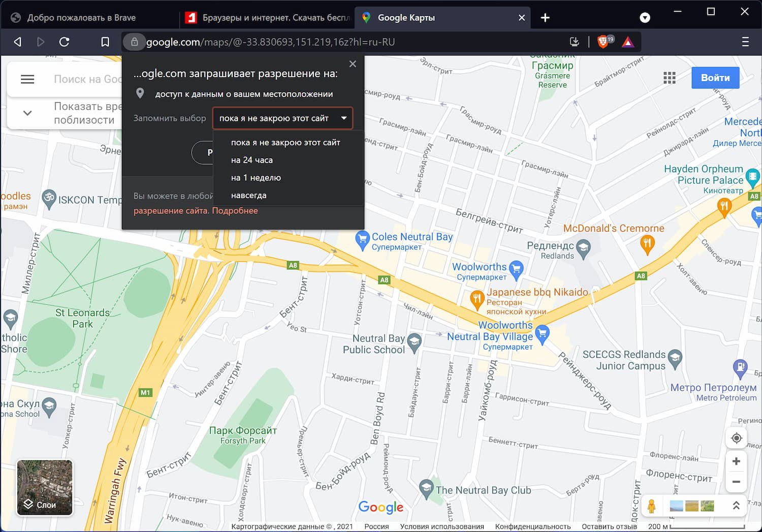Click the Войти sign-in button
This screenshot has height=532, width=762.
click(x=715, y=78)
